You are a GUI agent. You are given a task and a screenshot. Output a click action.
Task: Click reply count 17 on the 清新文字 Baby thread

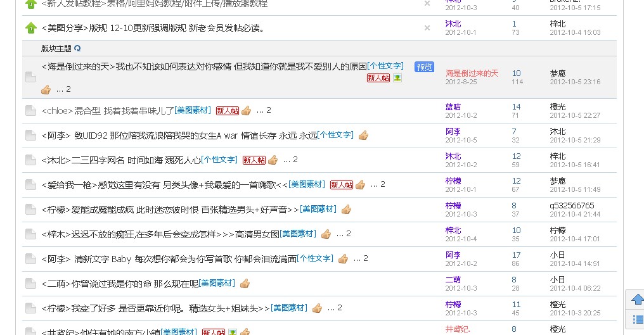[516, 255]
